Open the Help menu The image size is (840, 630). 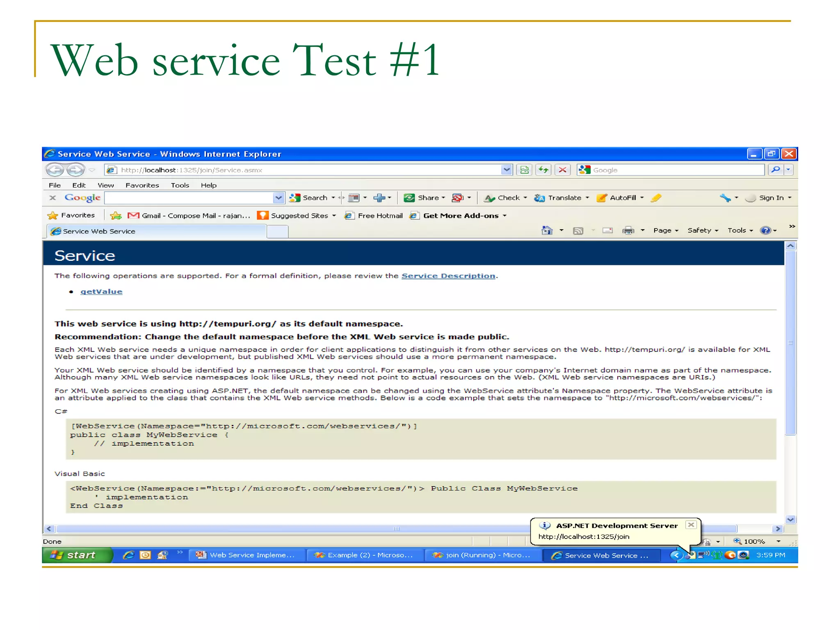[208, 185]
